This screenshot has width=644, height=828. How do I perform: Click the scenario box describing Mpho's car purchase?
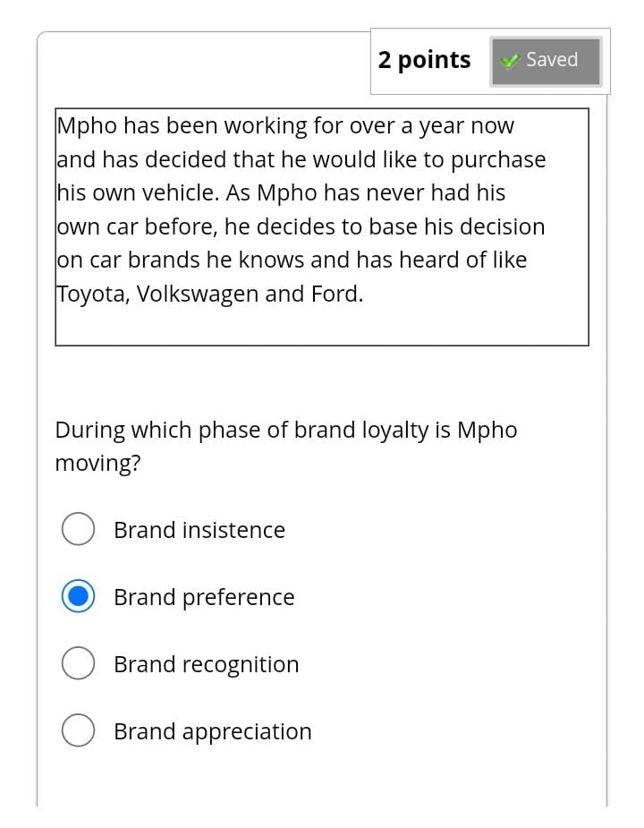coord(322,226)
